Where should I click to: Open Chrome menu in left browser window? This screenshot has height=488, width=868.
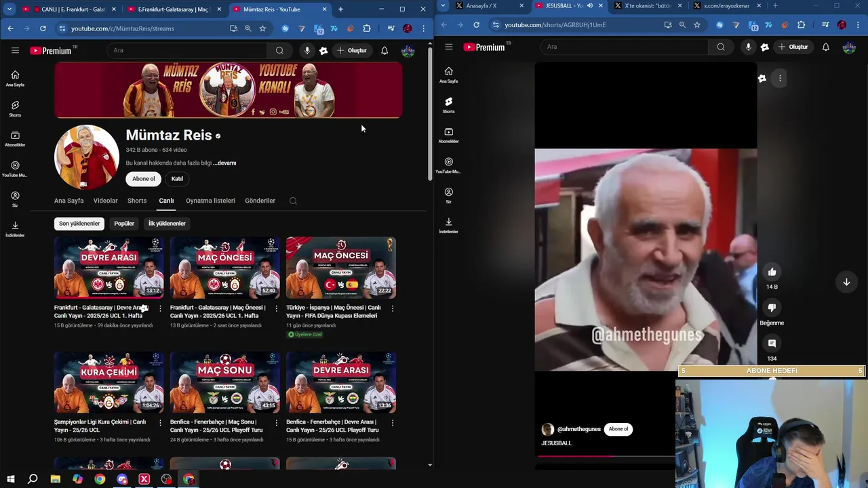[x=423, y=28]
